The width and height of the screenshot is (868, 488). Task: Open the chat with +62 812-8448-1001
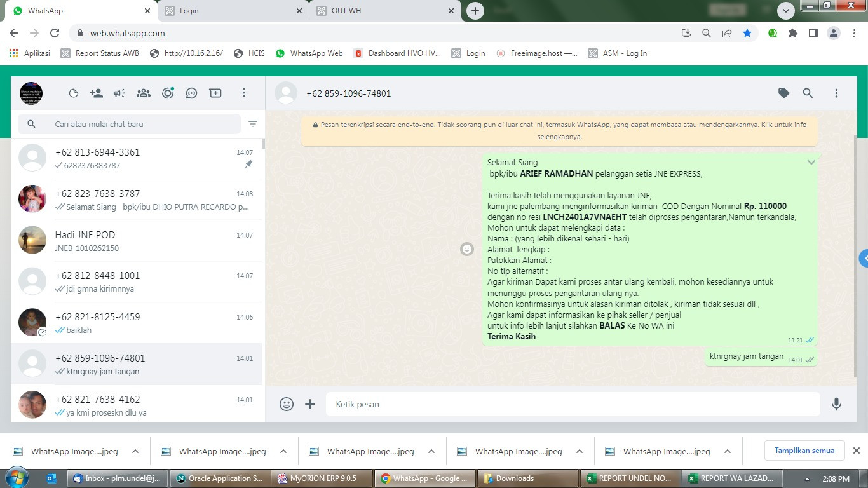click(136, 281)
